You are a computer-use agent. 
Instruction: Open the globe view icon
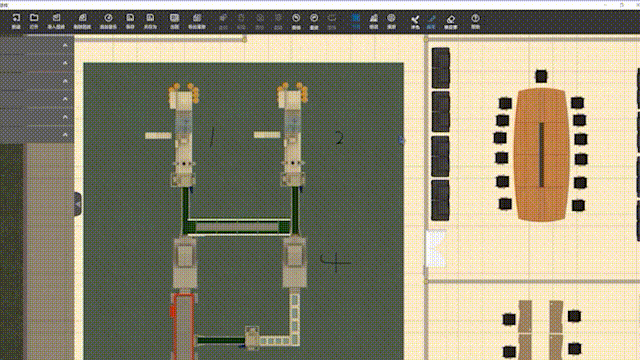(x=391, y=21)
